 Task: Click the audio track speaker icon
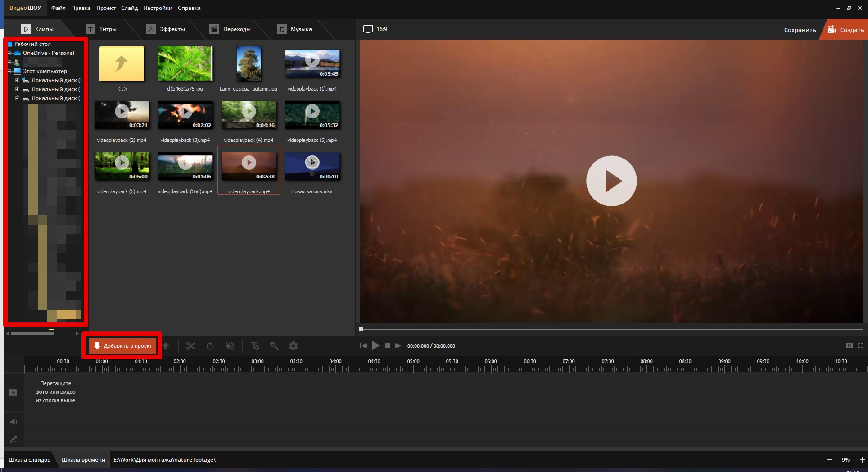click(x=14, y=422)
